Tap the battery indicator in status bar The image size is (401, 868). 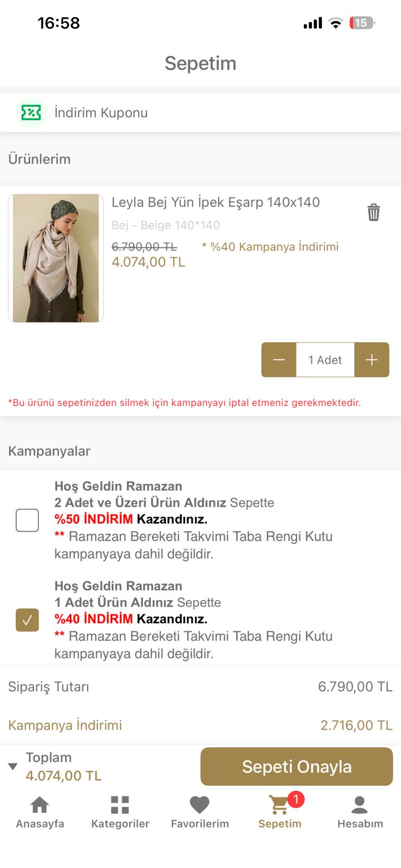362,23
